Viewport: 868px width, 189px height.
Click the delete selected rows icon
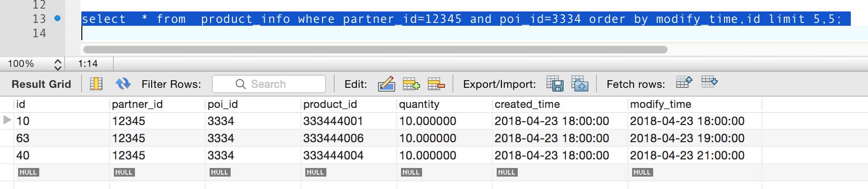(436, 84)
